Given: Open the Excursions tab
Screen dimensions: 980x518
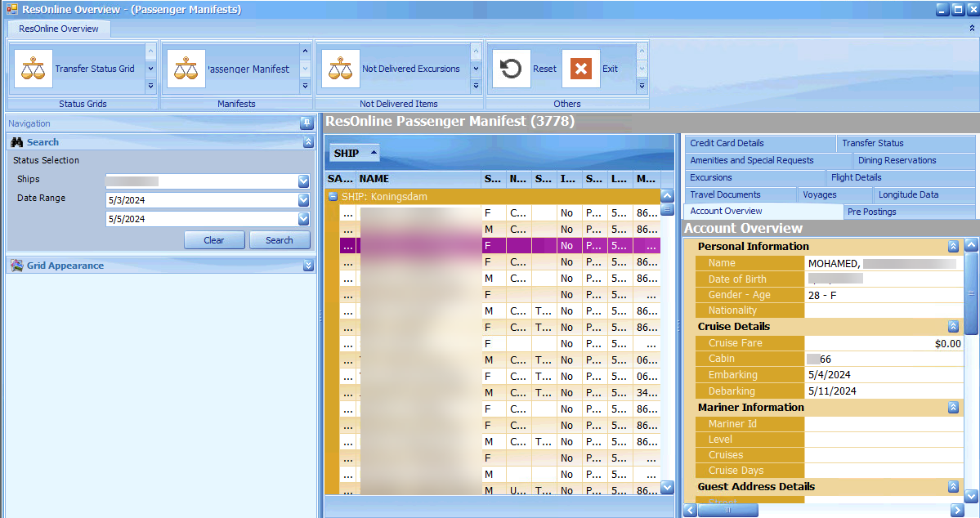Looking at the screenshot, I should pos(754,177).
